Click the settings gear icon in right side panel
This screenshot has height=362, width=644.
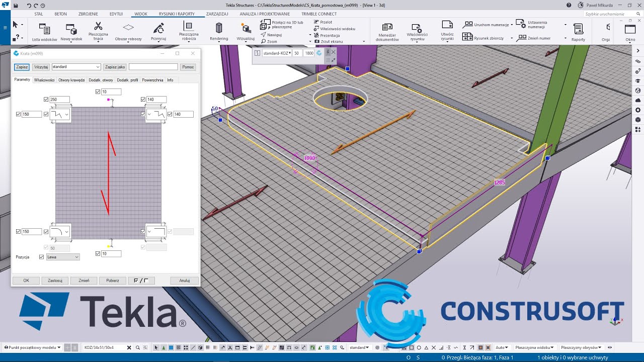pos(638,110)
